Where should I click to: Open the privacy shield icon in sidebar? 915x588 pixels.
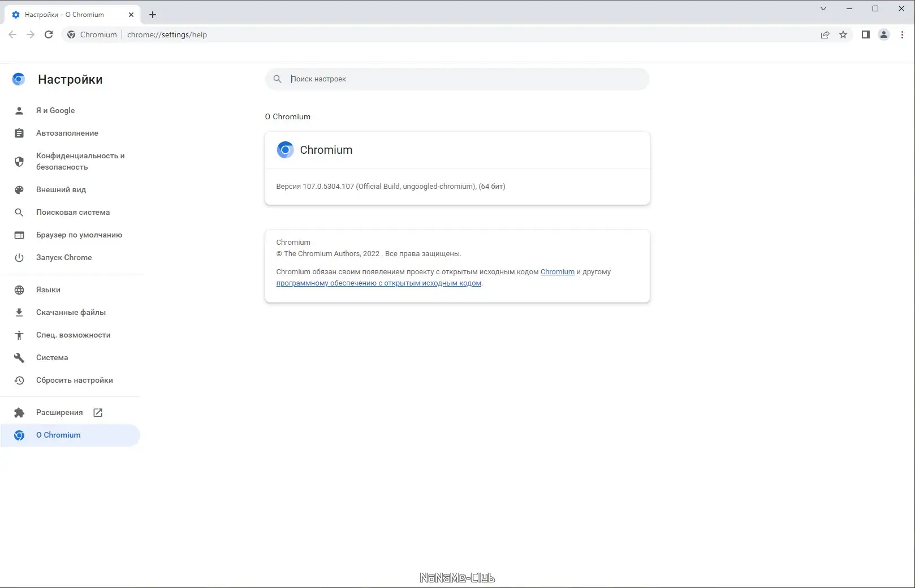(x=19, y=161)
